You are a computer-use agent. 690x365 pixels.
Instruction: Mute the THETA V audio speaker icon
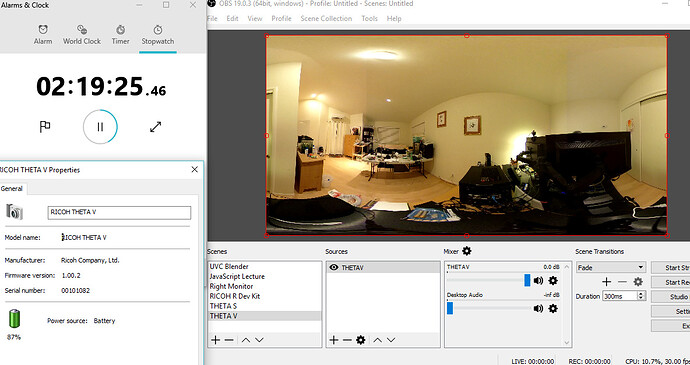tap(538, 280)
